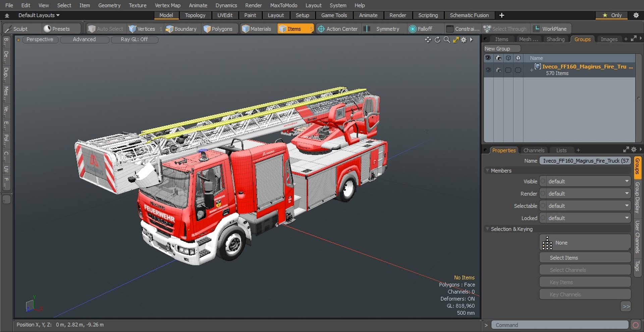644x332 pixels.
Task: Toggle Ray GL Off button
Action: click(x=134, y=40)
